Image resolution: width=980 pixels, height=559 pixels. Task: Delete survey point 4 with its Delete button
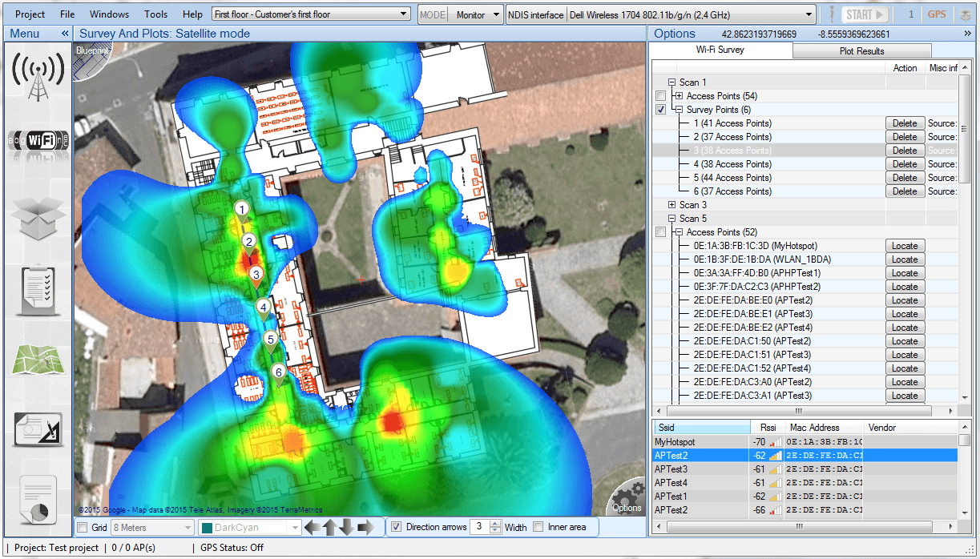[905, 163]
